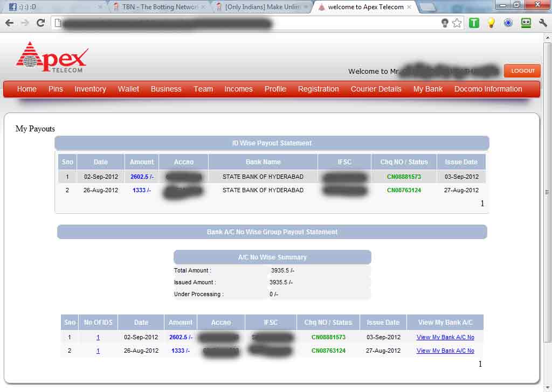552x392 pixels.
Task: Reload the page with refresh icon
Action: (x=40, y=23)
